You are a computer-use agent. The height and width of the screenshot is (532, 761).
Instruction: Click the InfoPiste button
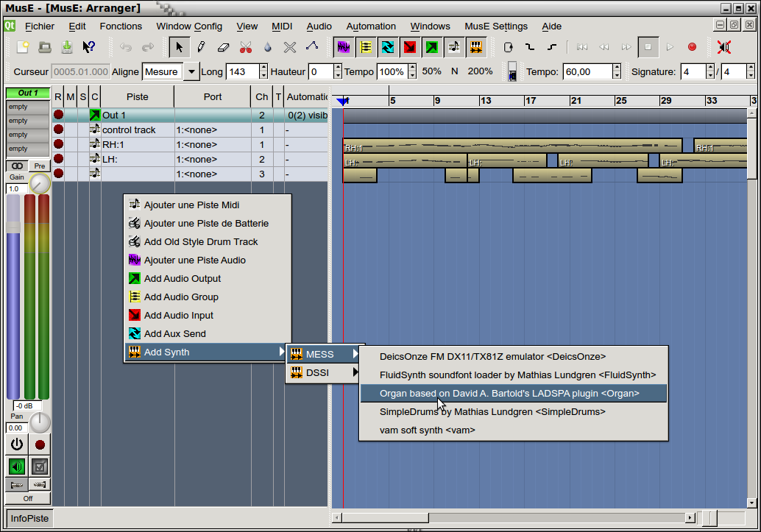pyautogui.click(x=29, y=519)
